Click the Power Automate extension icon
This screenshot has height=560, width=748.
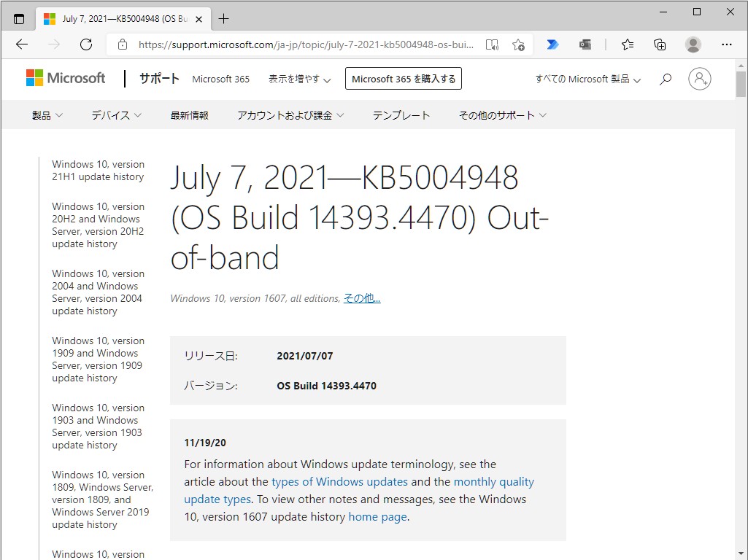coord(552,44)
